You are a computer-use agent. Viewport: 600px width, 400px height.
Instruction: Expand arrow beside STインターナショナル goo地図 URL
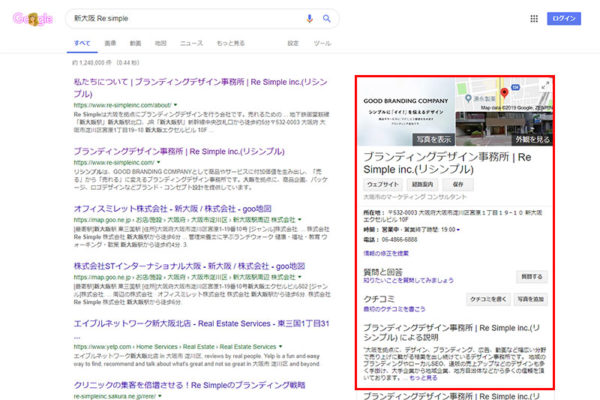[x=300, y=277]
